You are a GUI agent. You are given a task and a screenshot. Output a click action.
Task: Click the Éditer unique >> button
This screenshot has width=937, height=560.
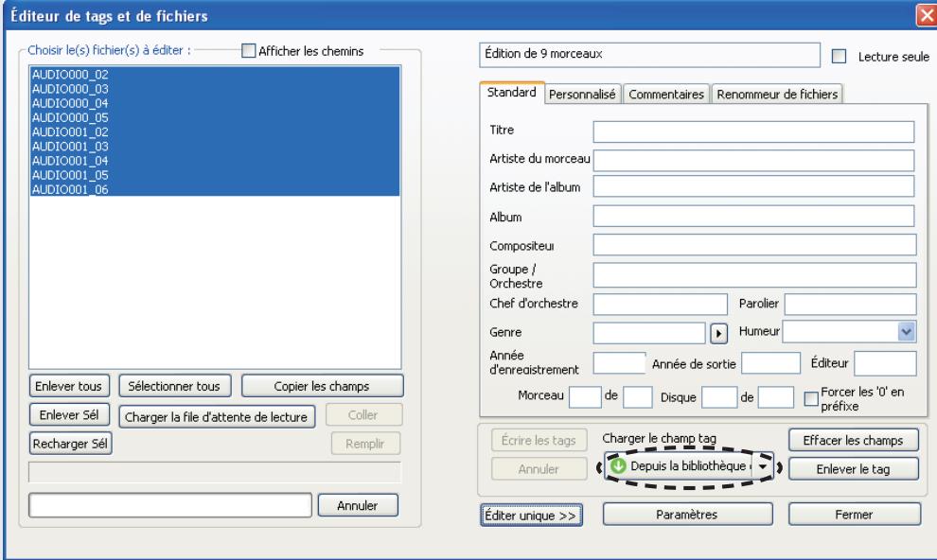[531, 516]
